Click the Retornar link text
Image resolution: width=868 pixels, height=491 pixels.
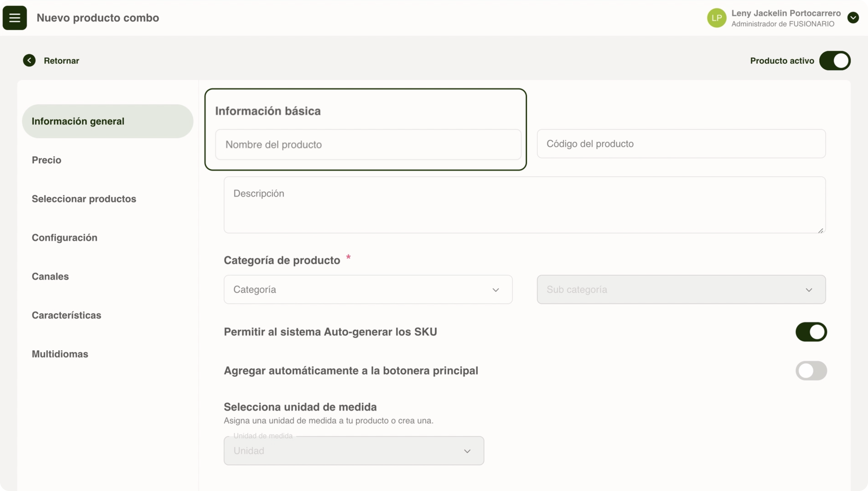click(x=61, y=61)
